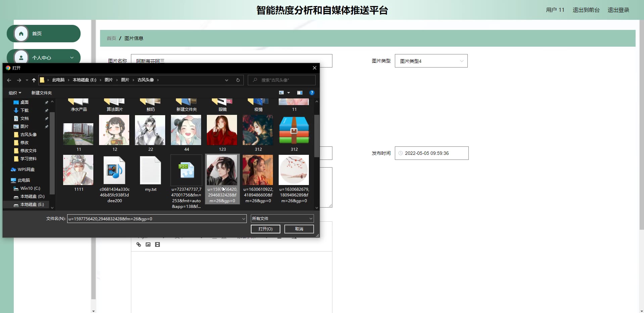Click the back arrow in file dialog
This screenshot has height=313, width=644.
[x=9, y=80]
